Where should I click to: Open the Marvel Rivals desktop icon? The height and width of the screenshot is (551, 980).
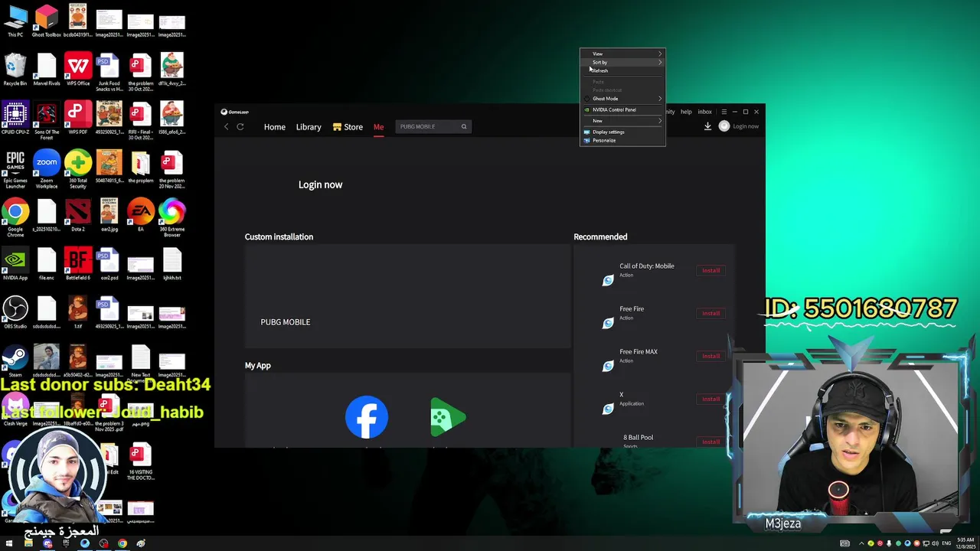coord(47,70)
